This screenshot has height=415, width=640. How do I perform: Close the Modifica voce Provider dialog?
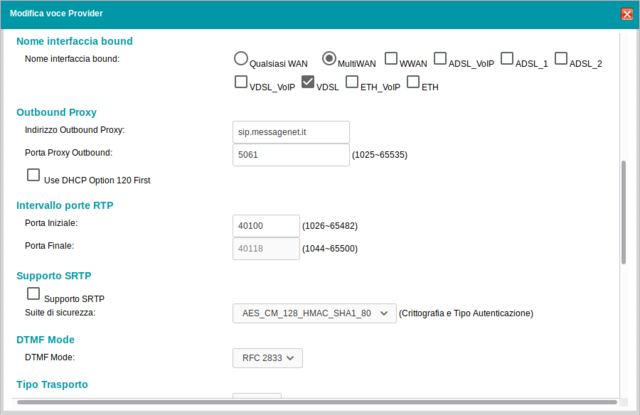pos(627,14)
